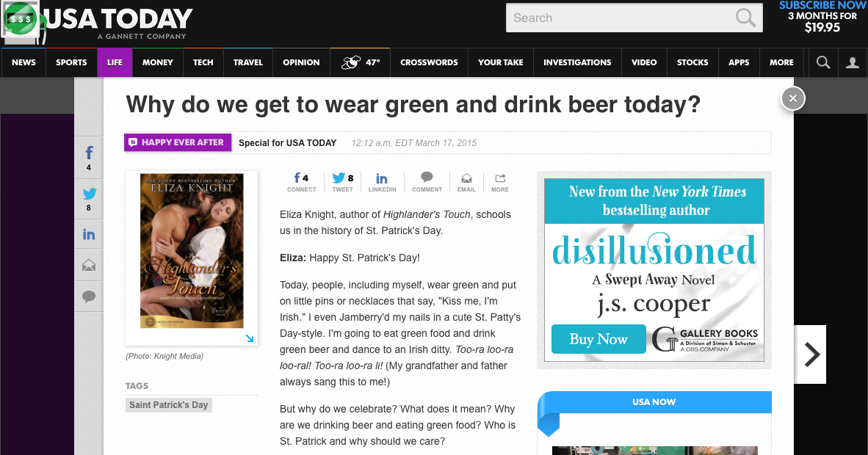Image resolution: width=868 pixels, height=455 pixels.
Task: Open the user profile icon
Action: 853,62
